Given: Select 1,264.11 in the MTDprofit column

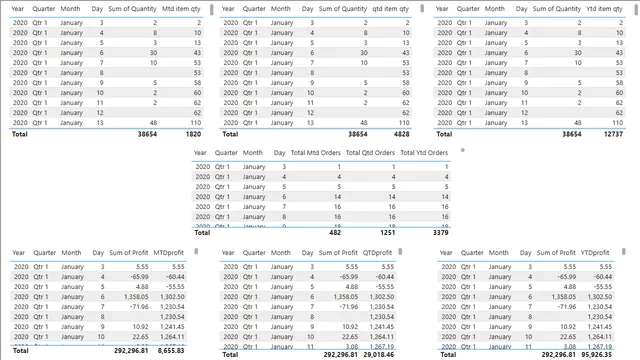Looking at the screenshot, I should tap(172, 337).
